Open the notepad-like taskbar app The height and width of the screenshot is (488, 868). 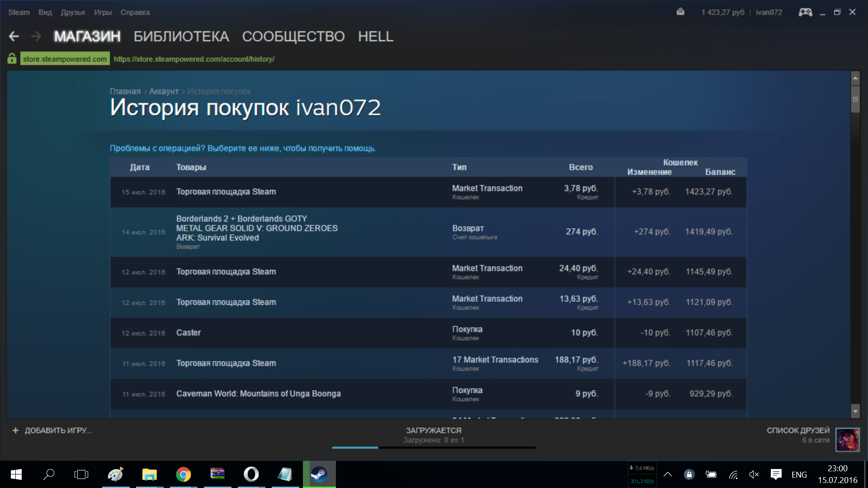point(285,474)
